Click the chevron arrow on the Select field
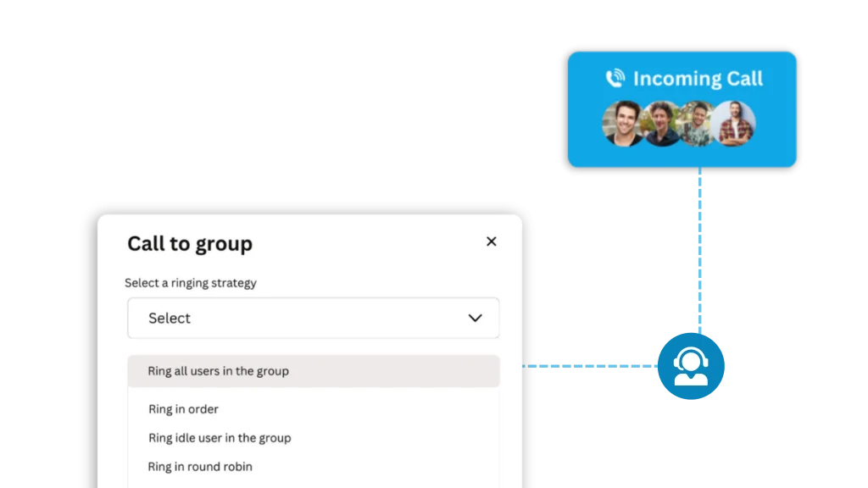 tap(475, 318)
